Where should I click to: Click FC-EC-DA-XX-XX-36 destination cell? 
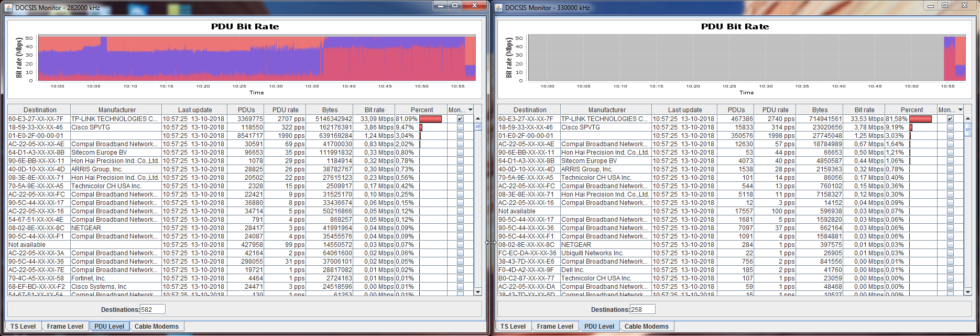click(x=529, y=253)
